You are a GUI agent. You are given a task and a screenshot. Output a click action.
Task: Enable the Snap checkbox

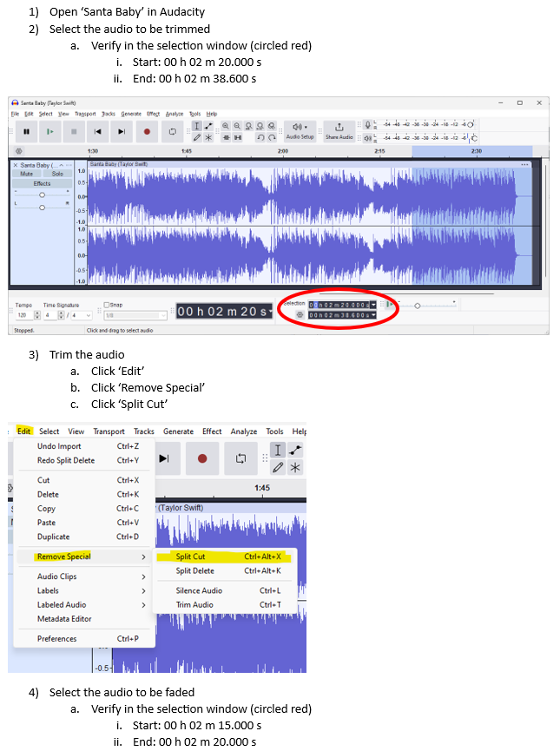pyautogui.click(x=106, y=305)
